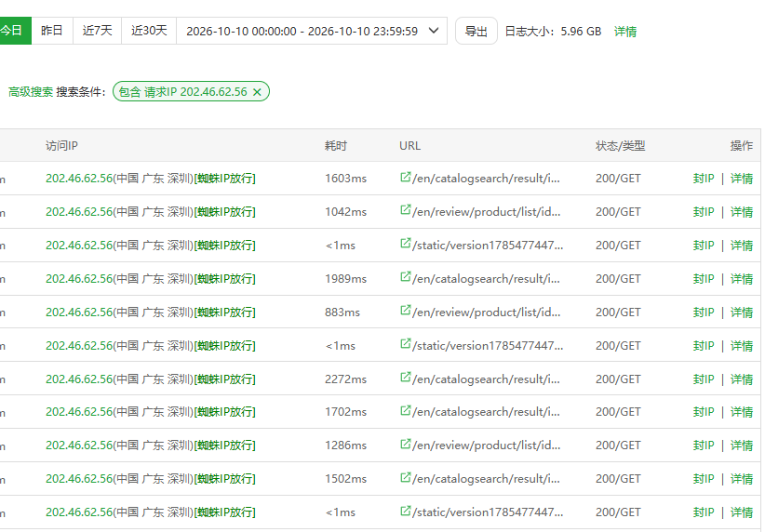Click 封IP in the 1502ms row
Image resolution: width=765 pixels, height=532 pixels.
[704, 479]
